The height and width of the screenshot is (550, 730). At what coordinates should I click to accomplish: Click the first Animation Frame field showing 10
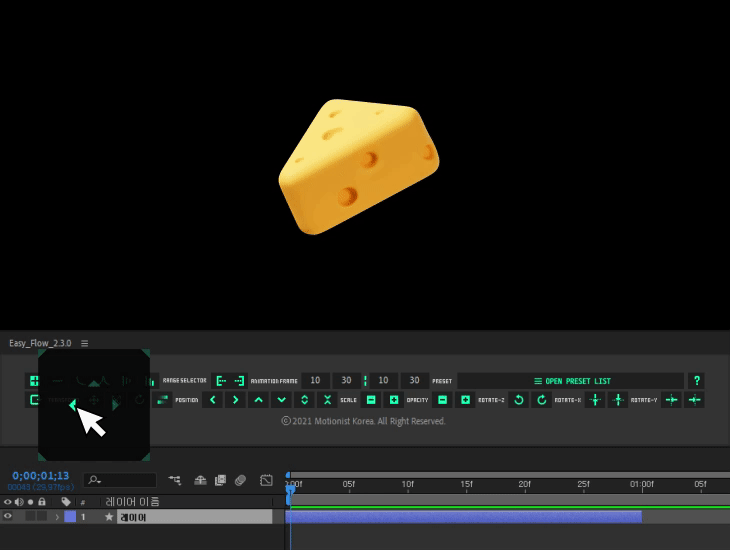click(315, 380)
